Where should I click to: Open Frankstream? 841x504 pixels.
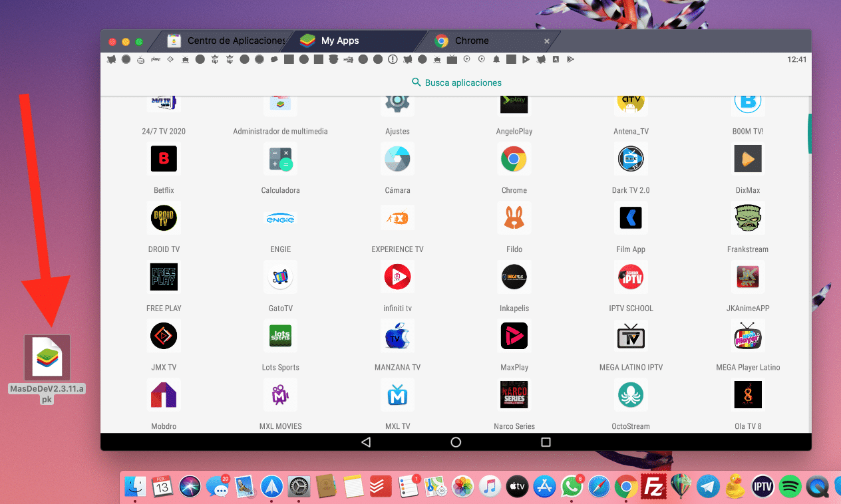tap(748, 217)
